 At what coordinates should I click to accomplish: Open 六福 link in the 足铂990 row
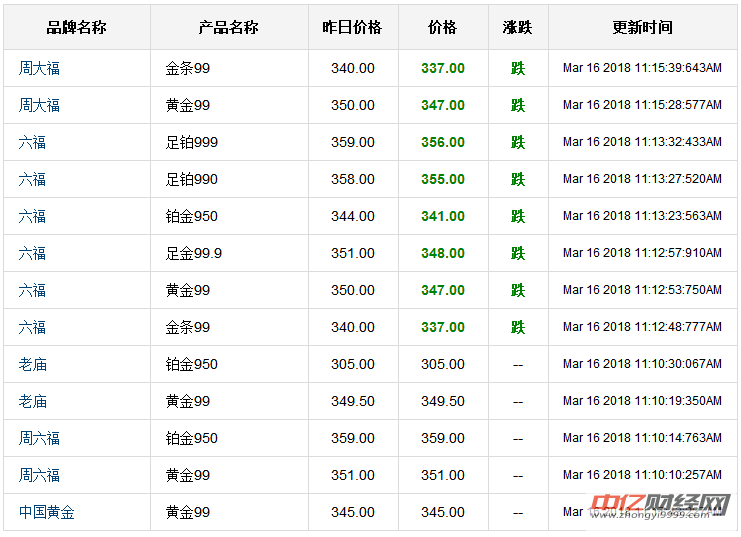tap(32, 180)
